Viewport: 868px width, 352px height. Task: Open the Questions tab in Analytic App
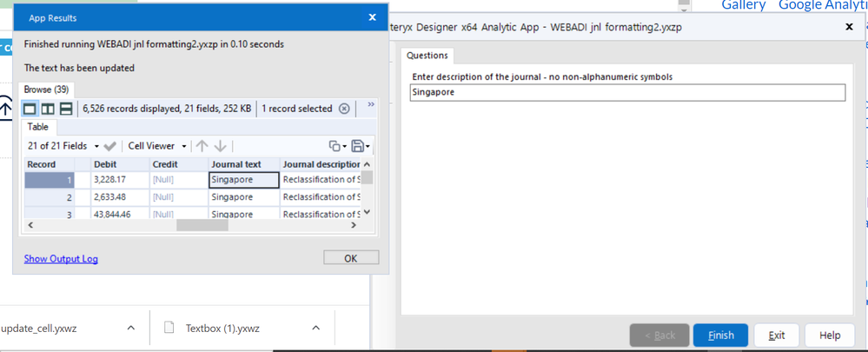tap(427, 56)
